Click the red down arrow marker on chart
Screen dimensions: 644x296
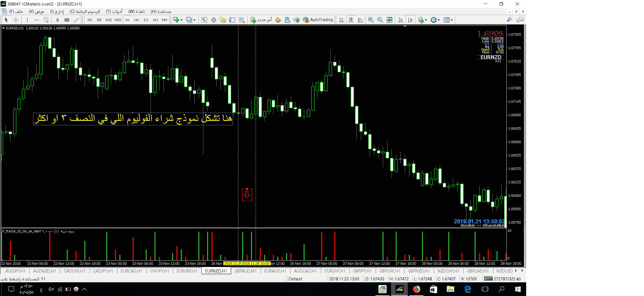[247, 195]
